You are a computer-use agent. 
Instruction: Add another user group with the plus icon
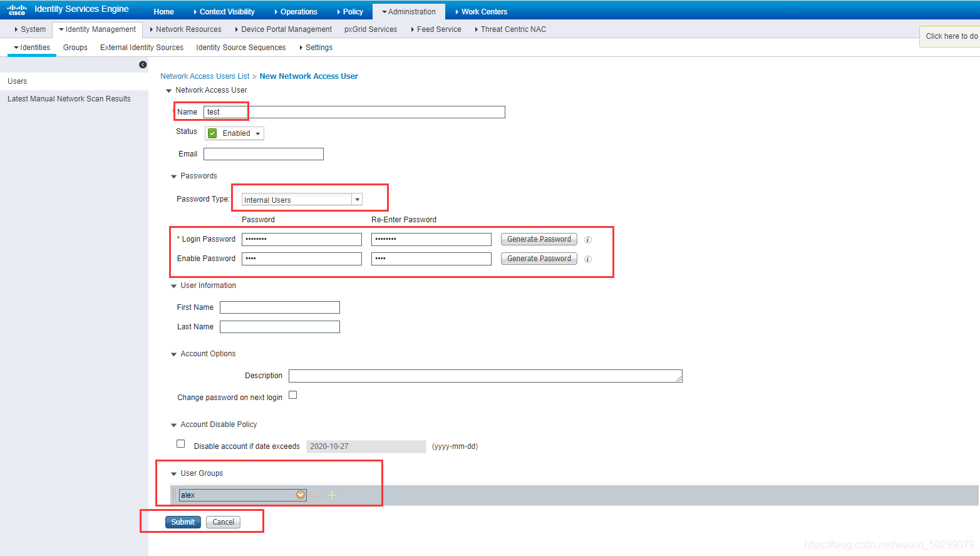click(x=331, y=495)
